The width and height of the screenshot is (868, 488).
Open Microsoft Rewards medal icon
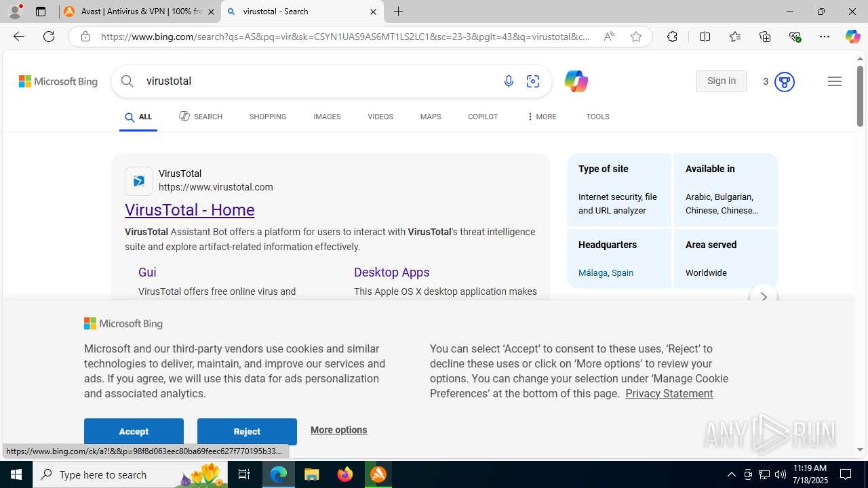click(784, 81)
